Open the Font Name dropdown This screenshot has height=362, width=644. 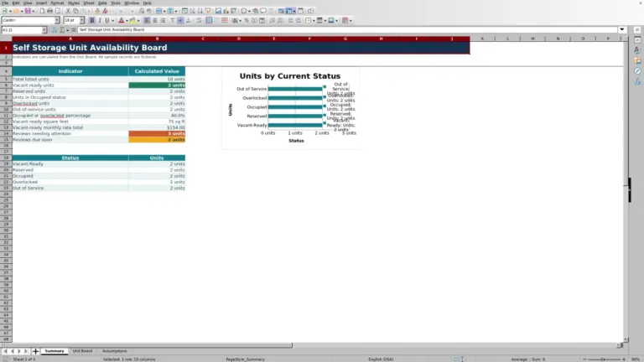click(x=57, y=20)
